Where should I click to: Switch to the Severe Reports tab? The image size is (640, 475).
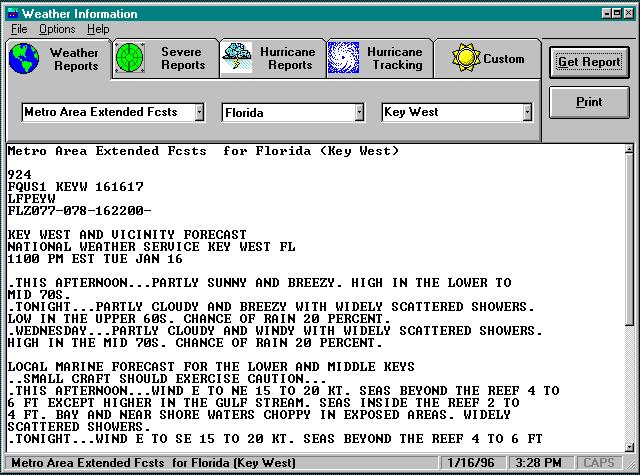click(166, 58)
